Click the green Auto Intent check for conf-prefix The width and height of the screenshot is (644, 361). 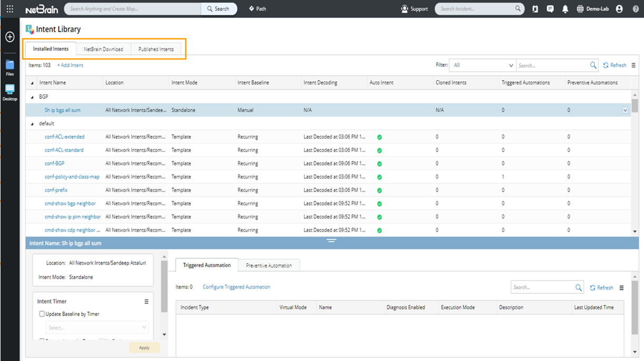point(379,190)
